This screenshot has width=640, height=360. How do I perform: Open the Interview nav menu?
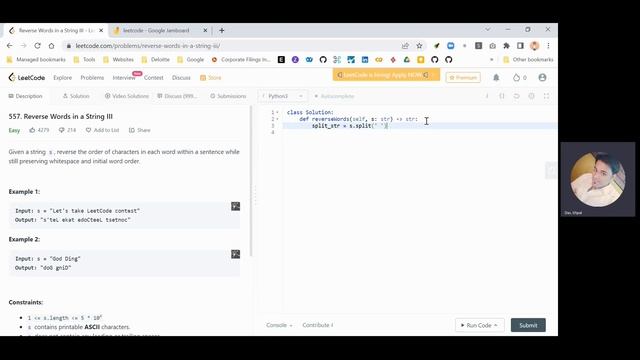coord(124,78)
